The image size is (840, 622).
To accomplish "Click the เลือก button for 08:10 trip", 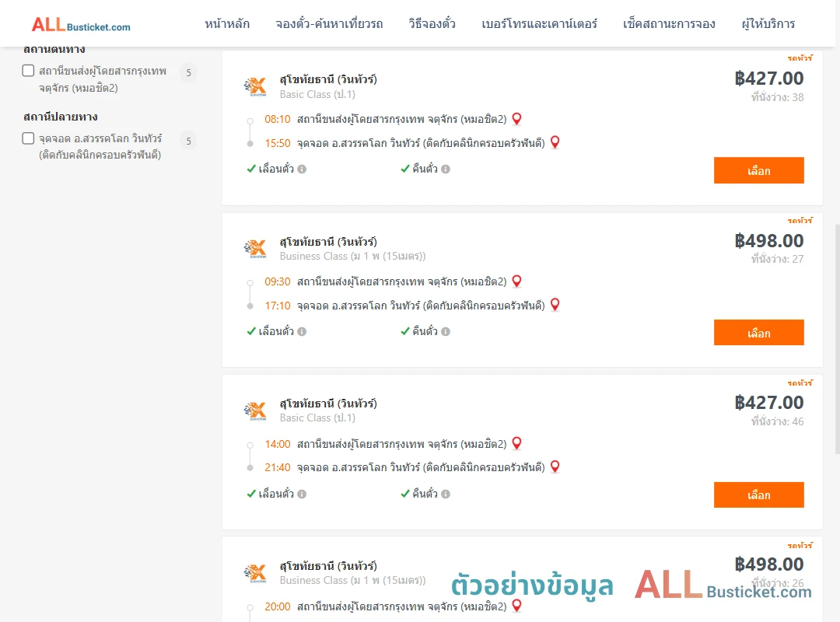I will coord(758,170).
